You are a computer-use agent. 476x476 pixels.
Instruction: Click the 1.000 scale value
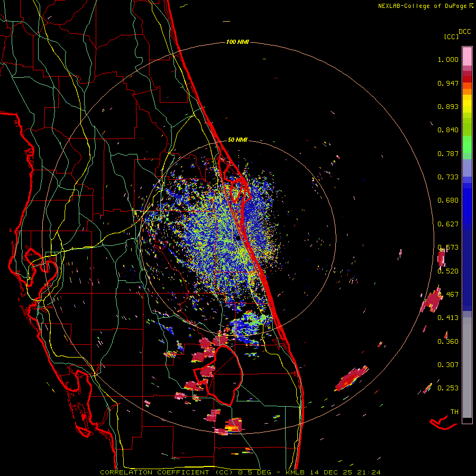click(448, 59)
